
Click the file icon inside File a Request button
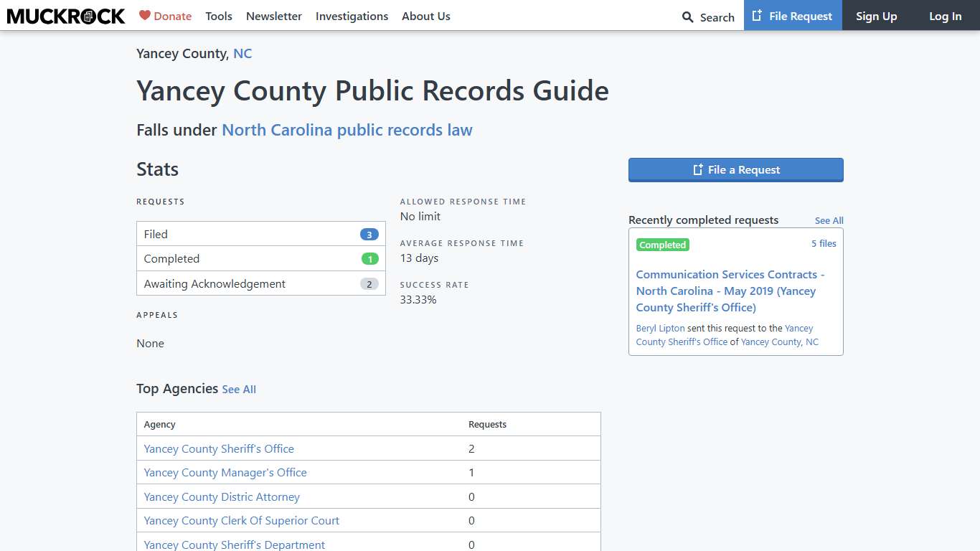(697, 170)
